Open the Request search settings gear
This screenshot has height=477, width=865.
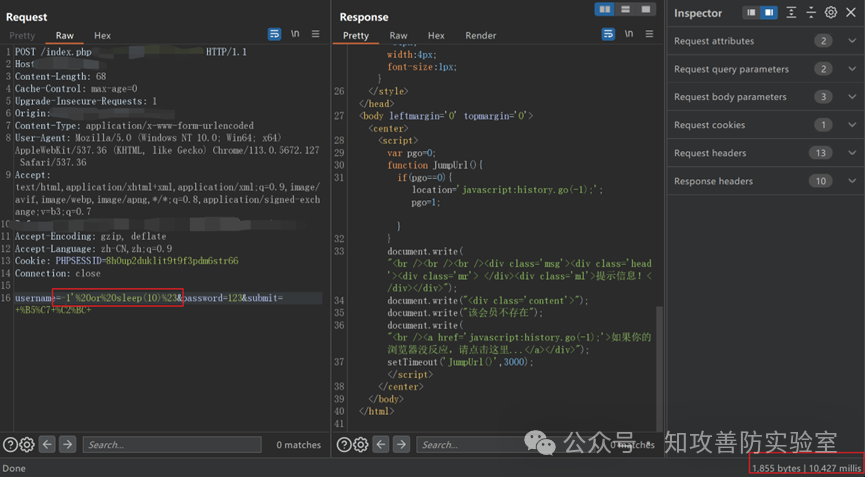[27, 444]
